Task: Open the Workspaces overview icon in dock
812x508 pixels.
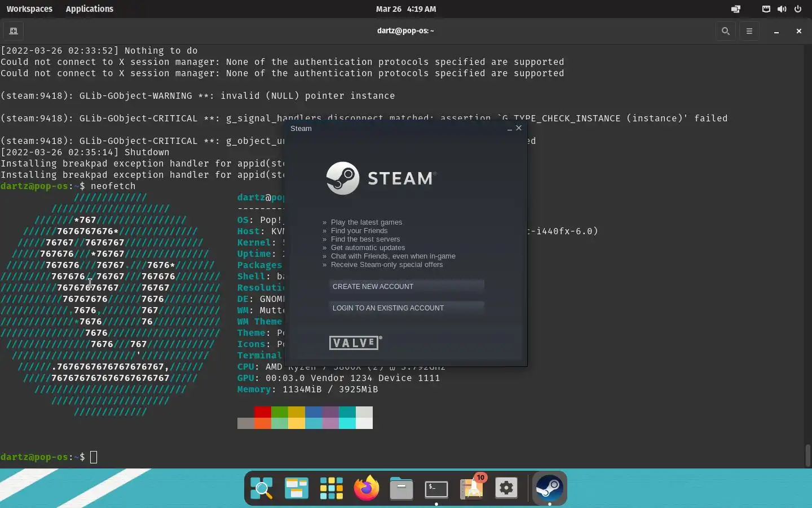Action: (297, 488)
